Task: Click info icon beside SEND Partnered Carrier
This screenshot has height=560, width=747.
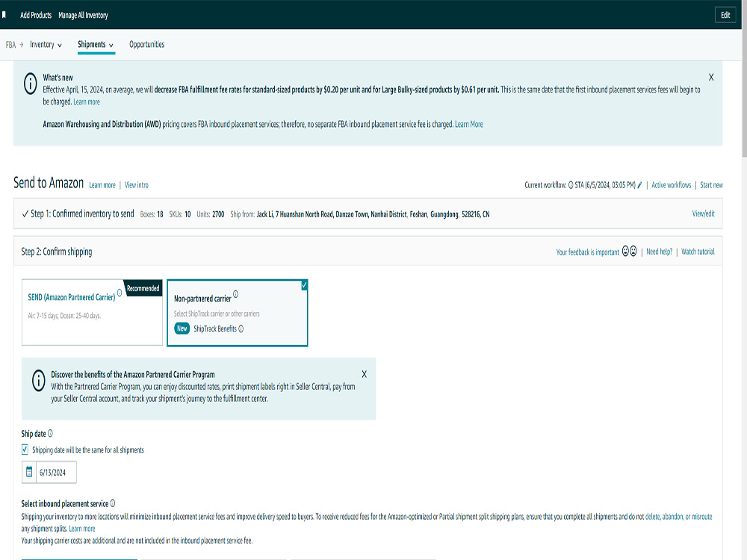Action: (120, 293)
